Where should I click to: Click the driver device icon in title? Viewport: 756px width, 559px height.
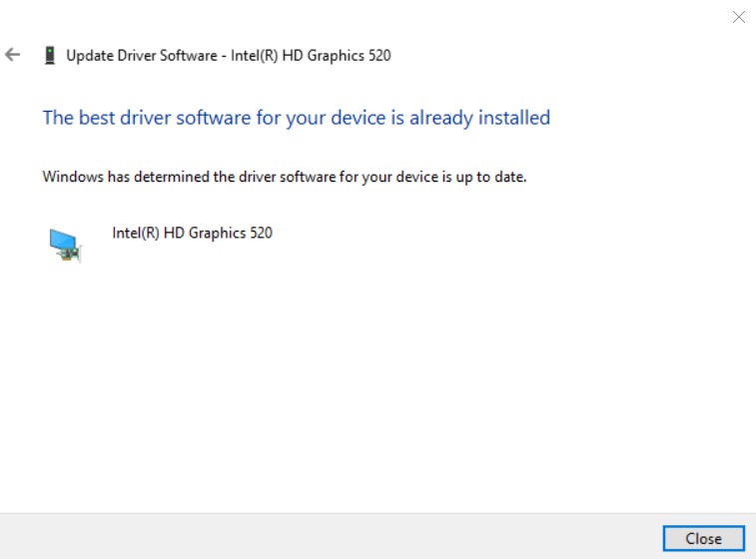pyautogui.click(x=50, y=56)
